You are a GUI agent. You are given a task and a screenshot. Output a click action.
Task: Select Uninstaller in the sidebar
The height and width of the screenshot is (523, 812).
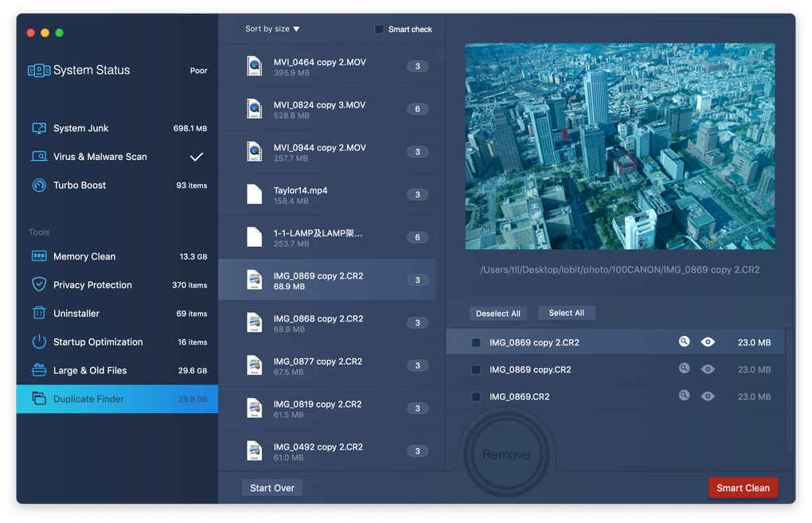pos(117,314)
